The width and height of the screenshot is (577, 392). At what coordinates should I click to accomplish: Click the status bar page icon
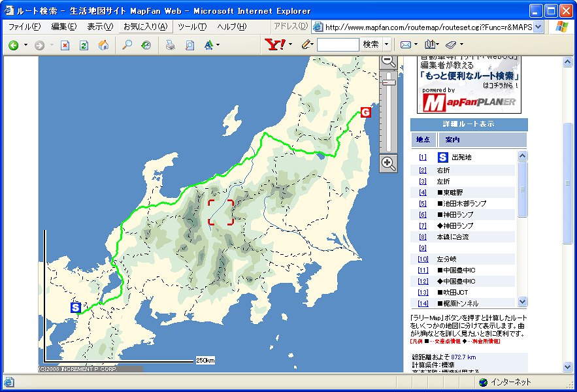(9, 382)
